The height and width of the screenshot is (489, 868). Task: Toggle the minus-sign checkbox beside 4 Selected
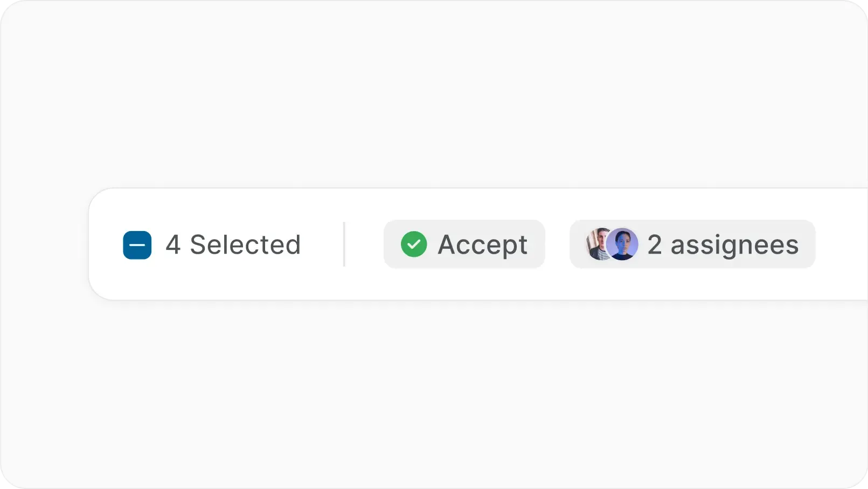point(137,245)
